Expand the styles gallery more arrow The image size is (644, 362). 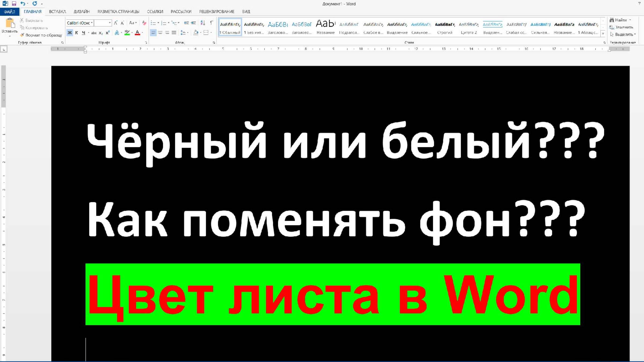(x=603, y=34)
